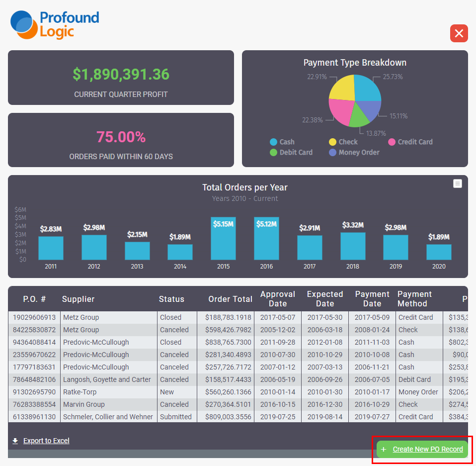476x466 pixels.
Task: Click expected date 2016-12-30
Action: tap(325, 404)
